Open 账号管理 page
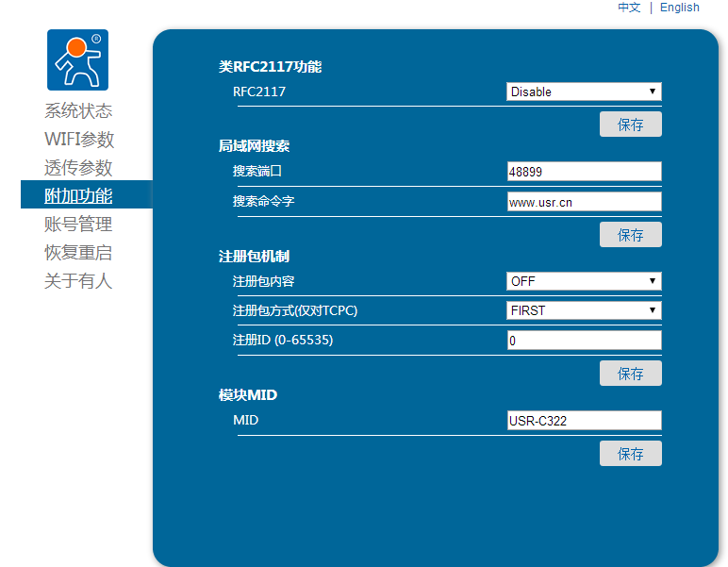 (78, 224)
